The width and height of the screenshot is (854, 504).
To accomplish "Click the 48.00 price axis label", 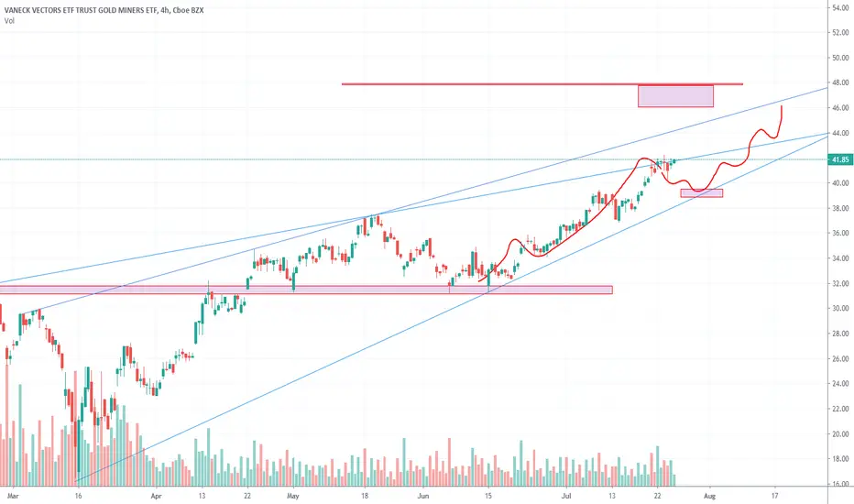I will 840,82.
